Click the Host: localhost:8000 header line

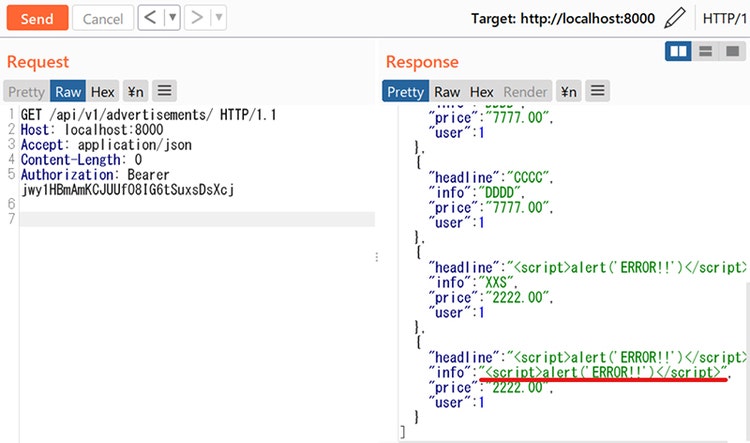(92, 130)
